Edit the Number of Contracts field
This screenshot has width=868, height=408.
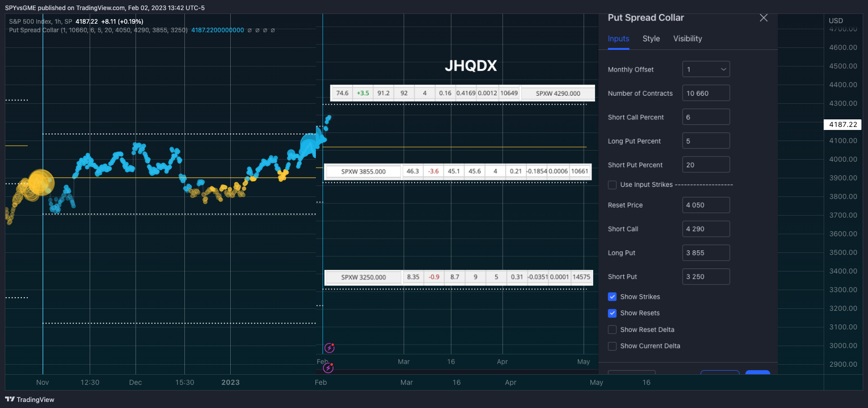point(706,93)
